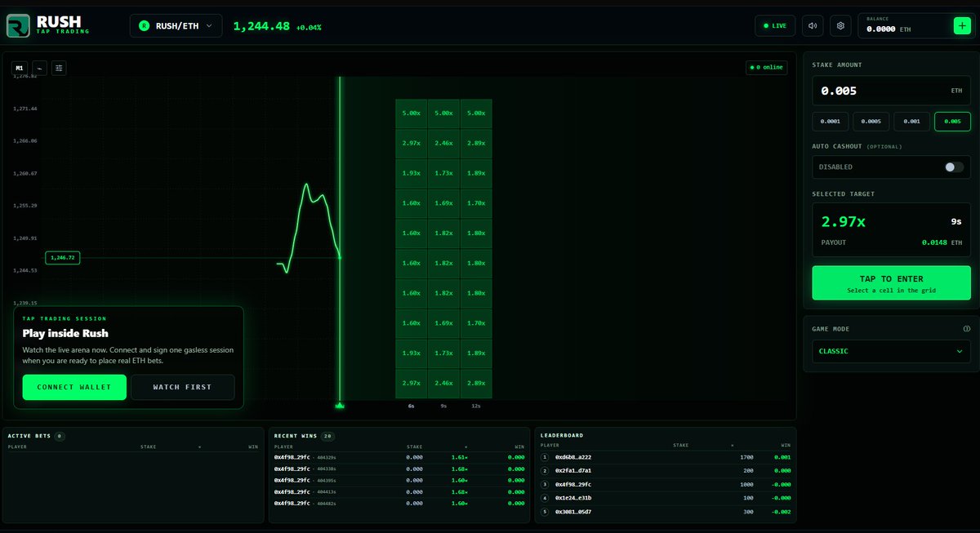The height and width of the screenshot is (533, 980).
Task: Select the 5.00x cell in 9s column
Action: pos(443,113)
